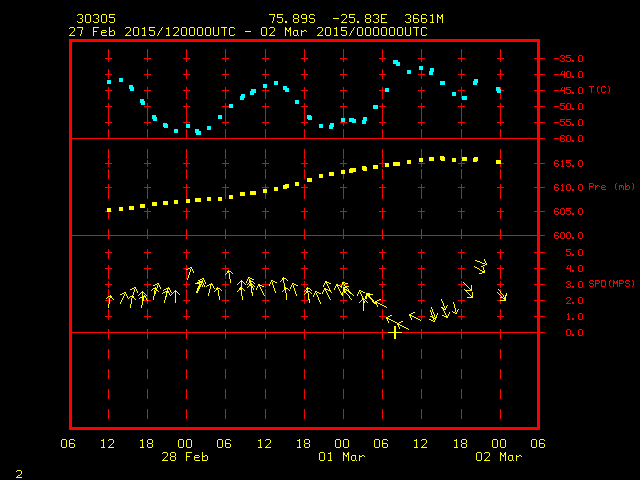Click the 01 Mar date label
Image resolution: width=640 pixels, height=480 pixels.
coord(342,457)
